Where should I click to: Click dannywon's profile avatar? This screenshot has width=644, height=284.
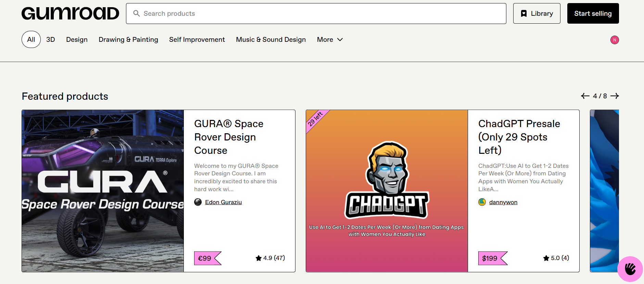click(482, 202)
